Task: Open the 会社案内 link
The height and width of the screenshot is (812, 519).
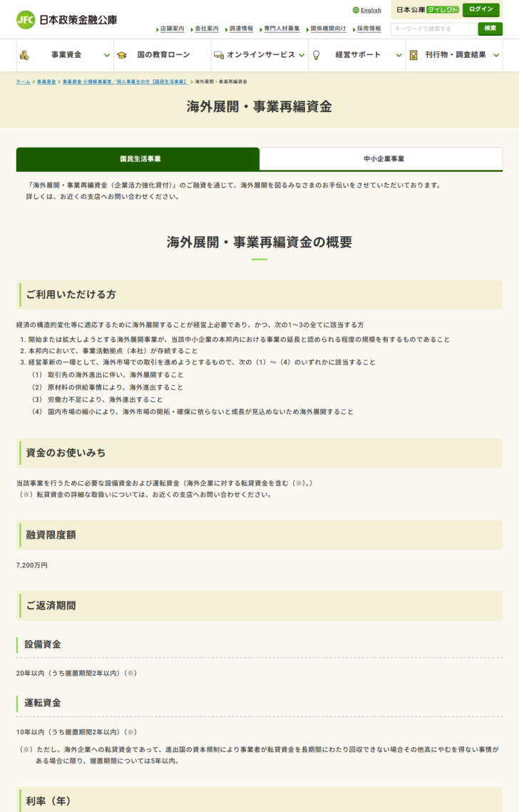Action: pos(207,29)
